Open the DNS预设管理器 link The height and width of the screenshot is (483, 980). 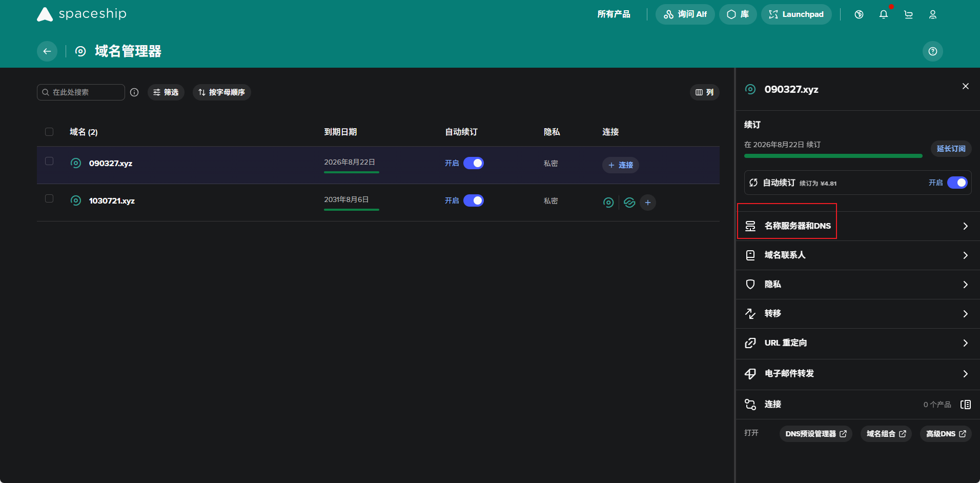click(815, 434)
